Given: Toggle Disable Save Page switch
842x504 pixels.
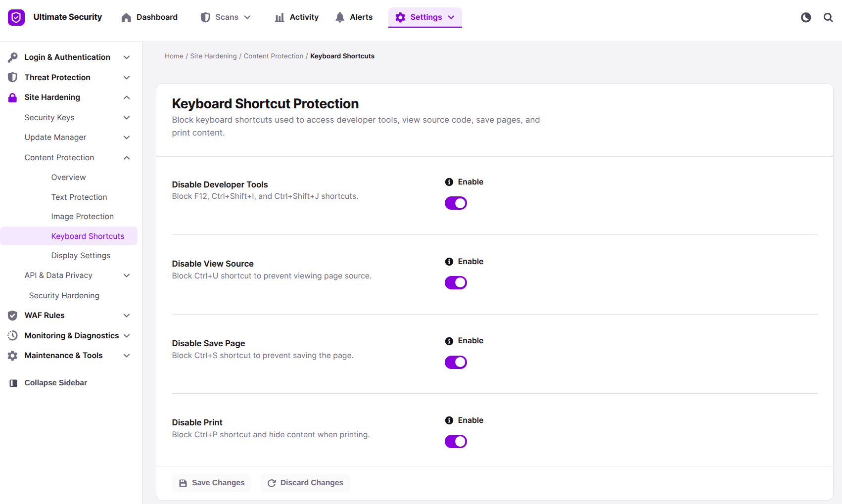Looking at the screenshot, I should tap(456, 362).
